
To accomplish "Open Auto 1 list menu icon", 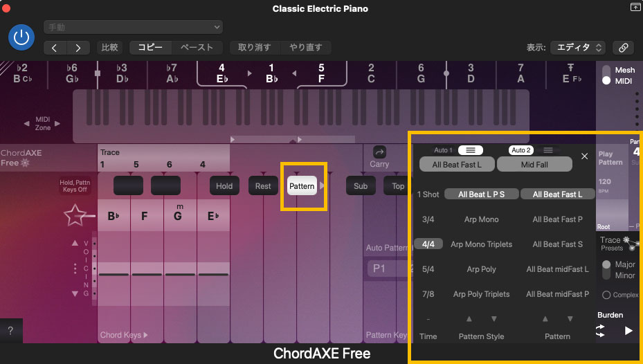I will 471,150.
